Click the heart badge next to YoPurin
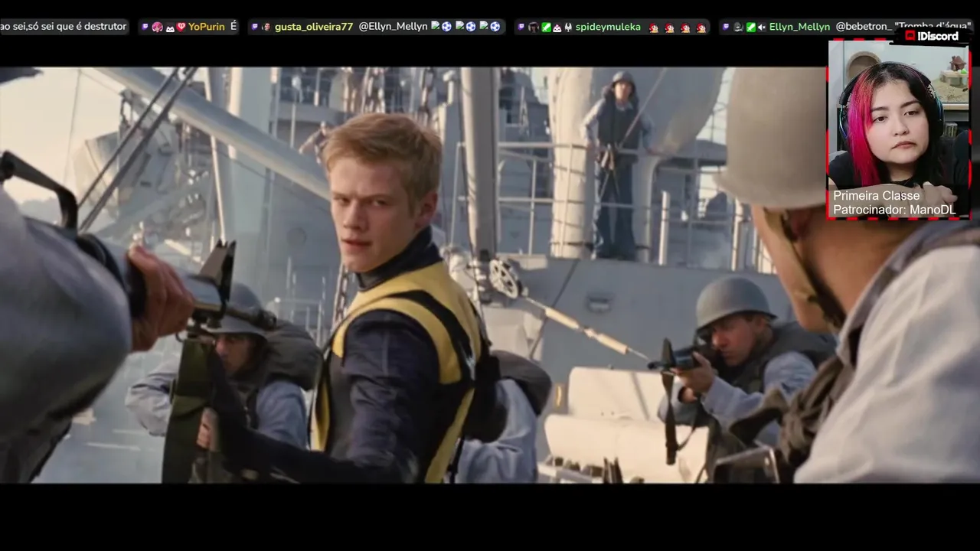The image size is (980, 551). [181, 27]
